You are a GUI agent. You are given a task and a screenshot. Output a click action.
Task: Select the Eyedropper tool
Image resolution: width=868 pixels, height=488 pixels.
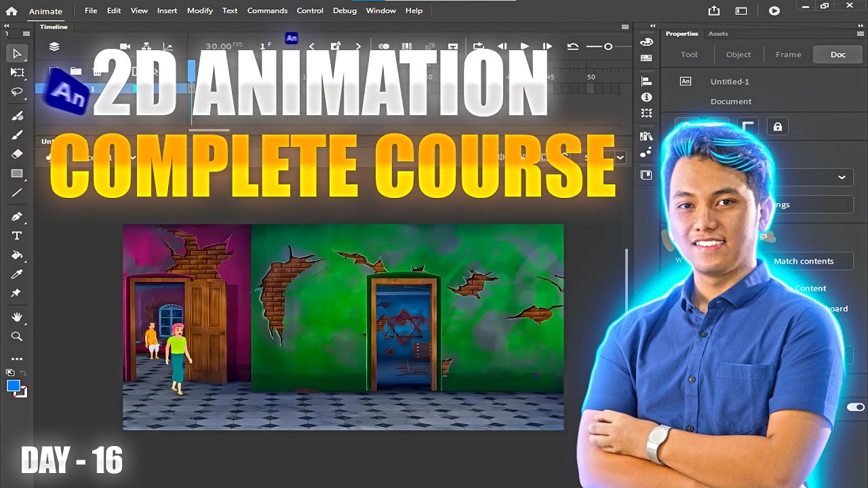pyautogui.click(x=17, y=274)
